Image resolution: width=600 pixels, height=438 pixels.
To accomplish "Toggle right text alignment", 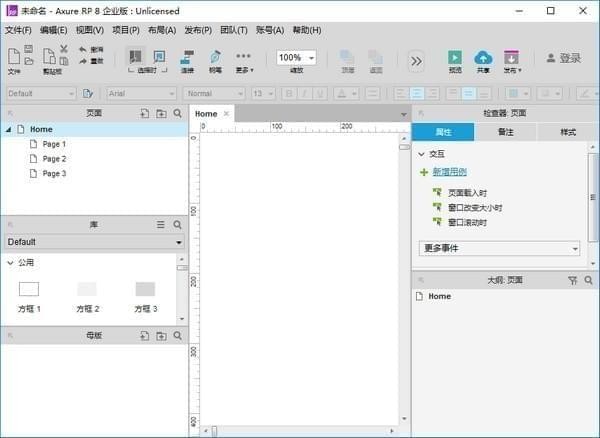I will (432, 94).
